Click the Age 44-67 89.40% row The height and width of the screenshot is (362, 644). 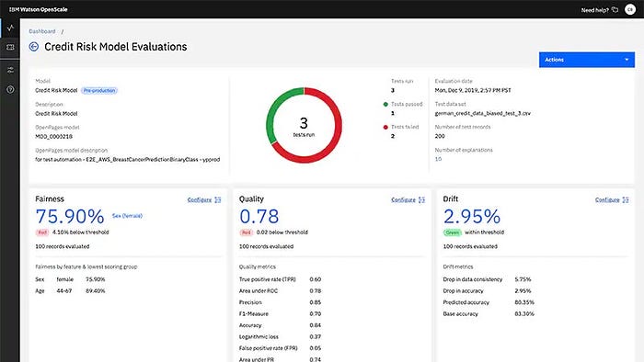pyautogui.click(x=70, y=290)
